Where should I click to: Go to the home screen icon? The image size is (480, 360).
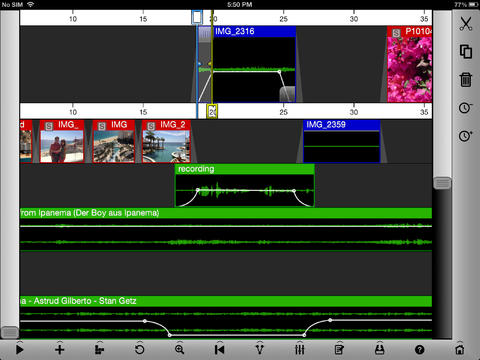pyautogui.click(x=460, y=350)
